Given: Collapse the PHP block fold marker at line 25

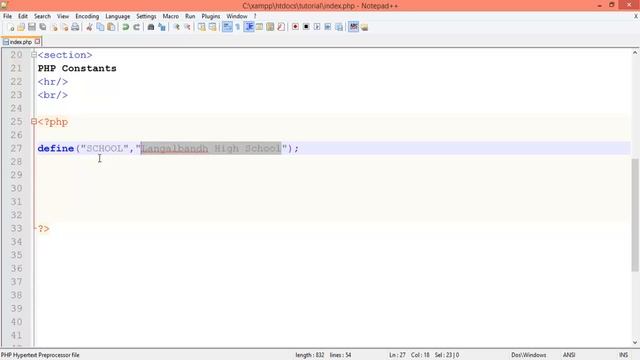Looking at the screenshot, I should 34,121.
